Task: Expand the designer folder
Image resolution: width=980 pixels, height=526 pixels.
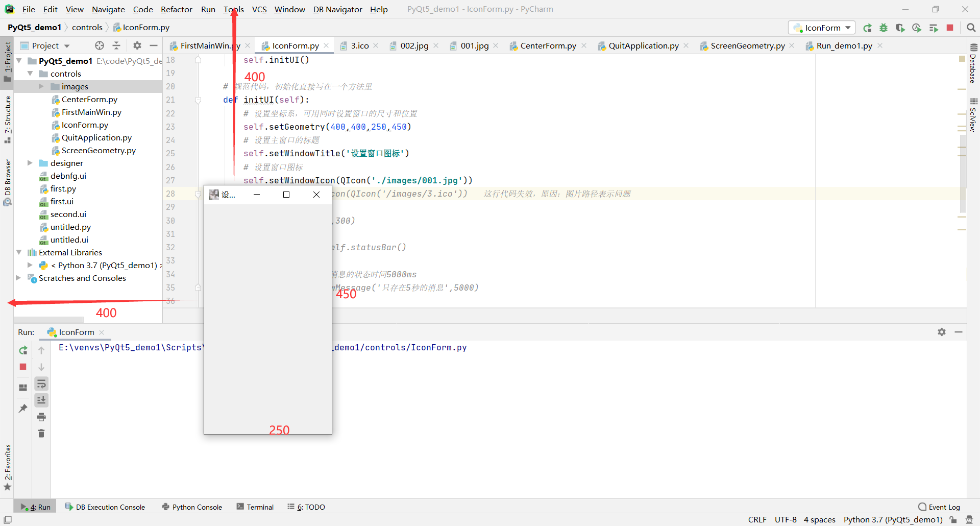Action: click(30, 163)
